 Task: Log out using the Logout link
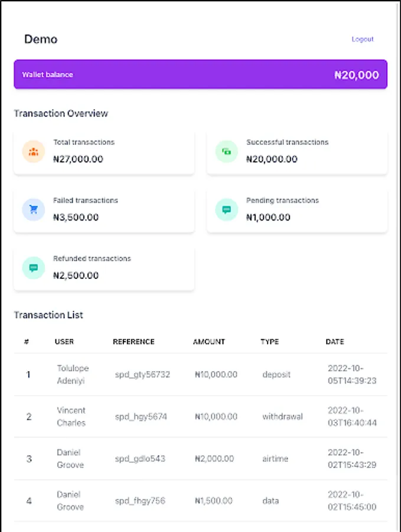click(363, 39)
